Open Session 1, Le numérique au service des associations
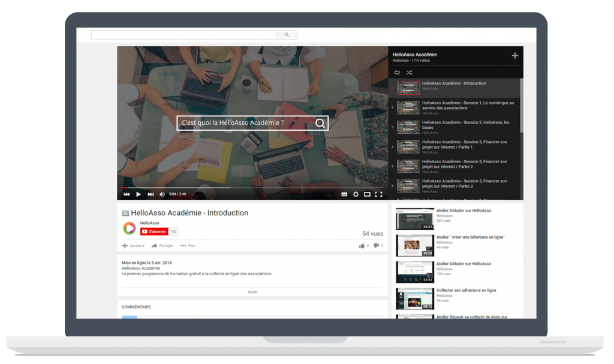Viewport: 614px width, 364px height. [x=455, y=107]
